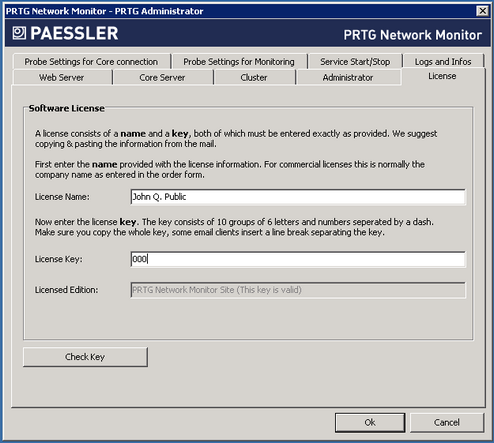Click the License Name input field

[298, 197]
